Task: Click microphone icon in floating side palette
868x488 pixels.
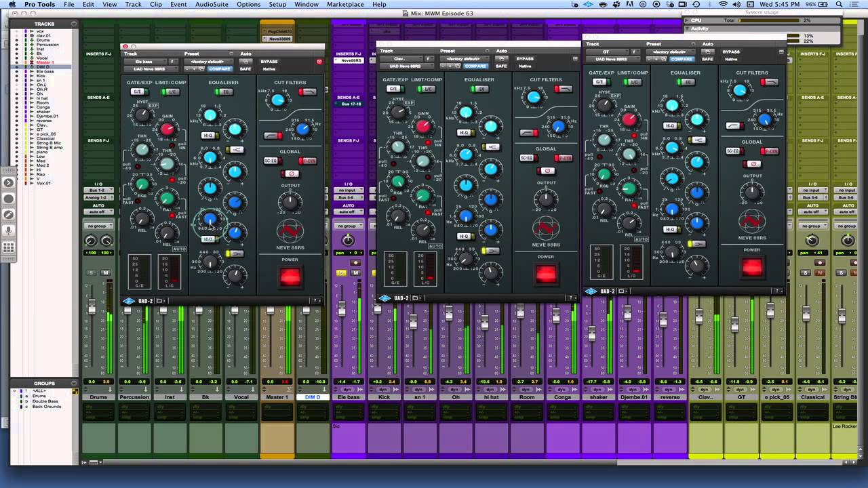Action: click(9, 231)
